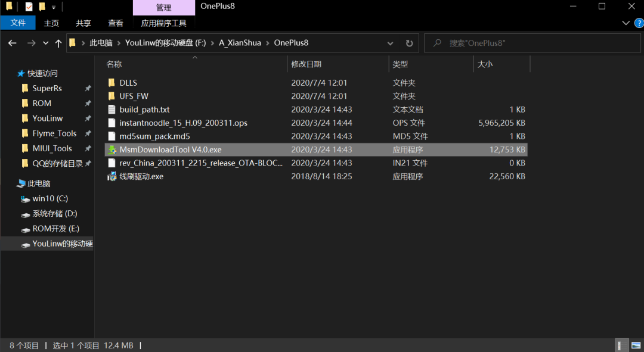Select instantnoodle_15_H.09_200311.ops file name
This screenshot has height=352, width=644.
point(184,123)
